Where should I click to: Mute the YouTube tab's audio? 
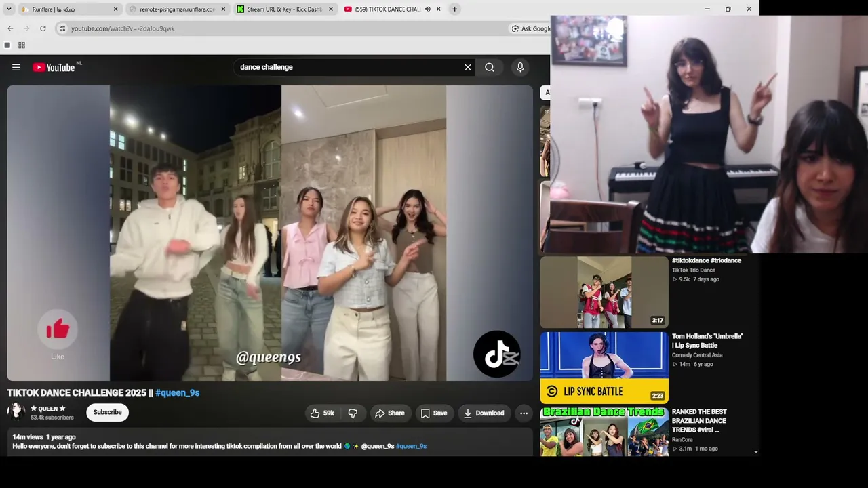coord(427,9)
